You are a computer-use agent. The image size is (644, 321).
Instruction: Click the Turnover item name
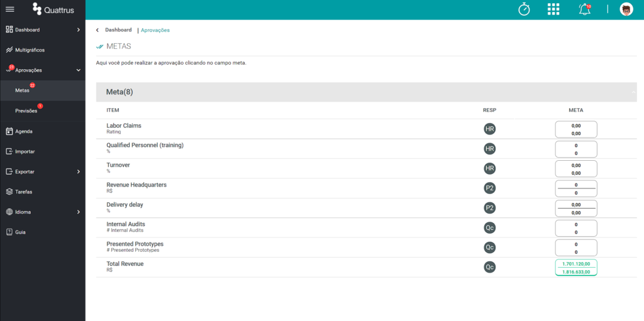[x=118, y=165]
